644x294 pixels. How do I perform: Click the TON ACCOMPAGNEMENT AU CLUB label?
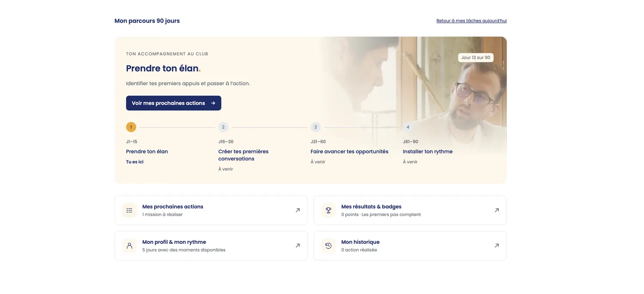[167, 54]
